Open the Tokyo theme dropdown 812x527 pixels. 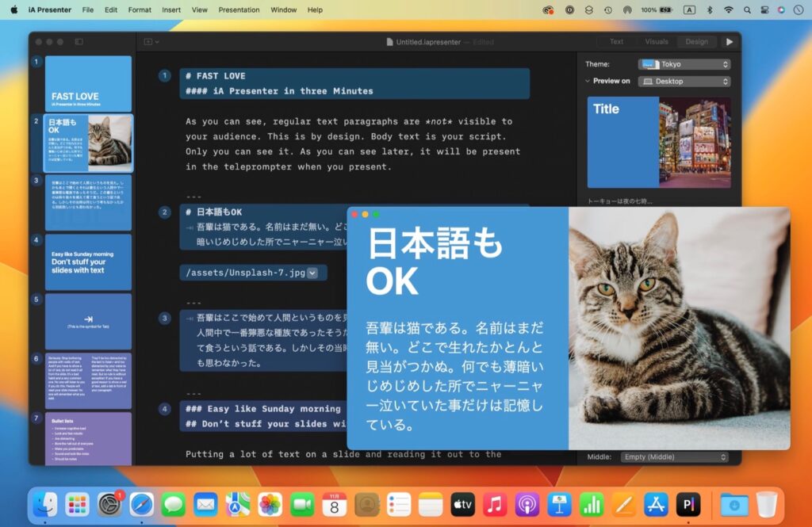click(684, 63)
